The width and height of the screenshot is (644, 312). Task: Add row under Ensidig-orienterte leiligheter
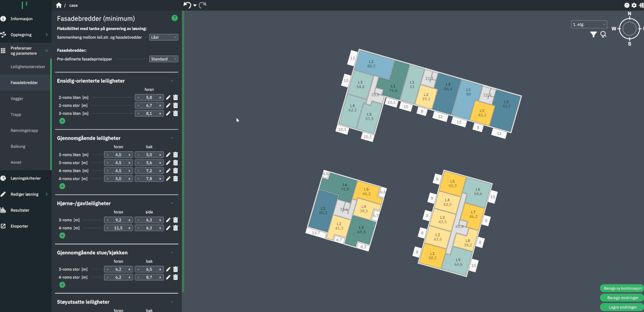(x=62, y=121)
